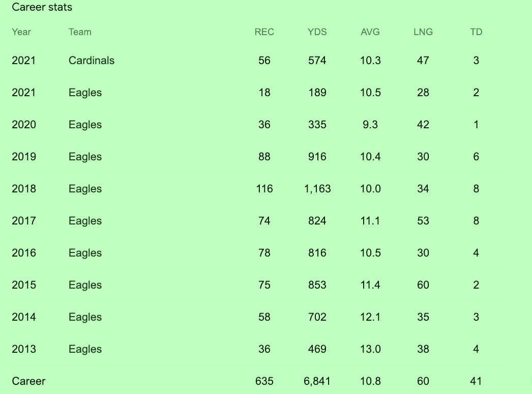Select the Year column header
The width and height of the screenshot is (532, 394).
(21, 32)
